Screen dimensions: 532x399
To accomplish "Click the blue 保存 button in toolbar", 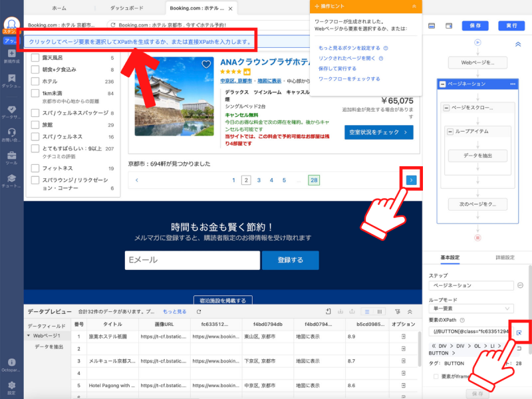I will (x=475, y=26).
